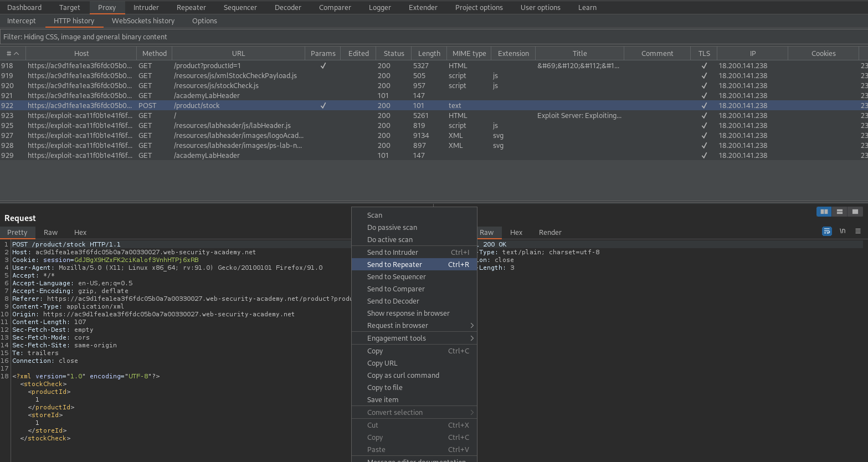
Task: Switch to WebSockets history sub-tab
Action: (x=143, y=20)
